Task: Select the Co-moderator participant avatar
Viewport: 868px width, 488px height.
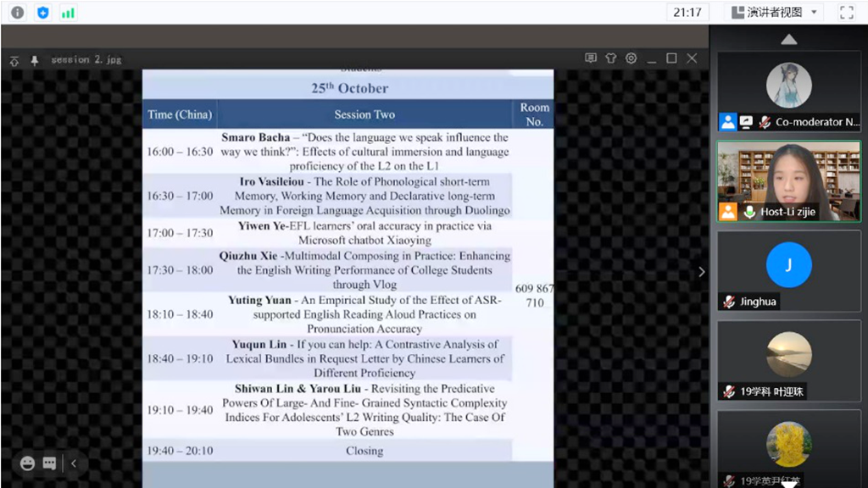Action: click(x=789, y=86)
